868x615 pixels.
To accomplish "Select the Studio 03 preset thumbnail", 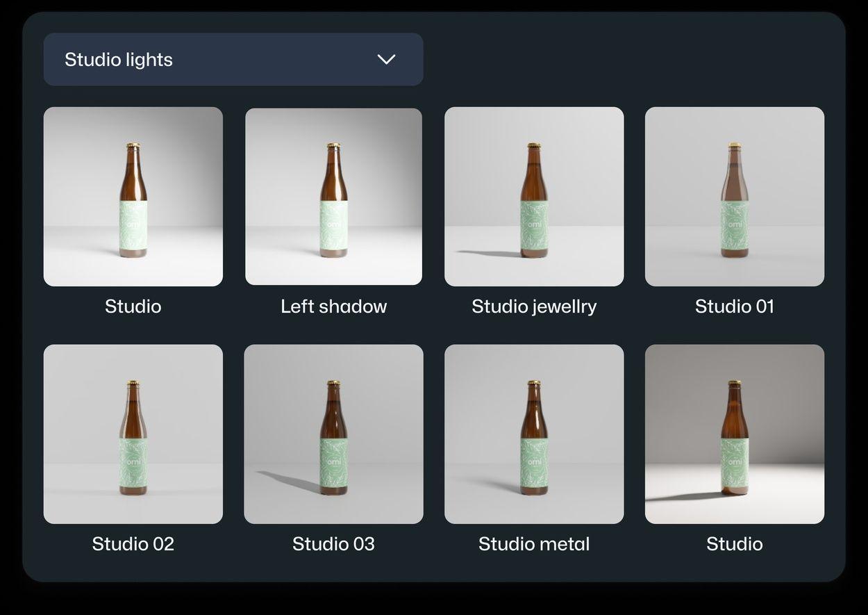I will [x=333, y=434].
